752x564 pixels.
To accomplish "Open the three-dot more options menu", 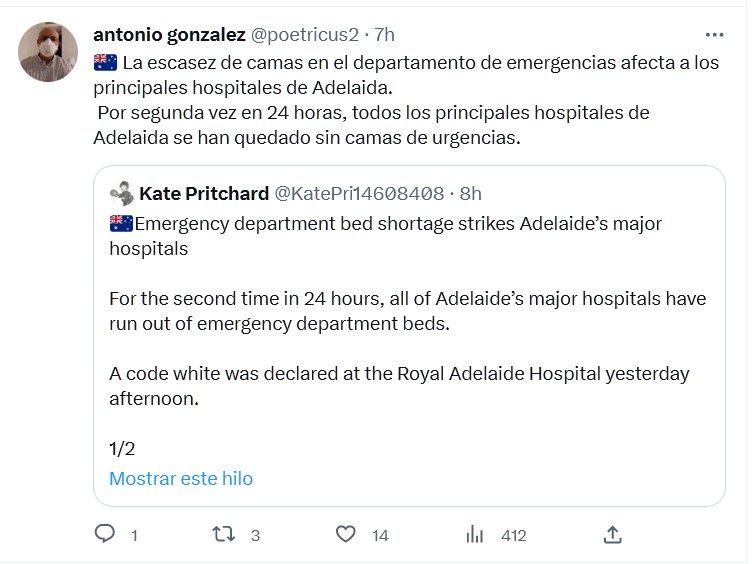I will pos(714,34).
